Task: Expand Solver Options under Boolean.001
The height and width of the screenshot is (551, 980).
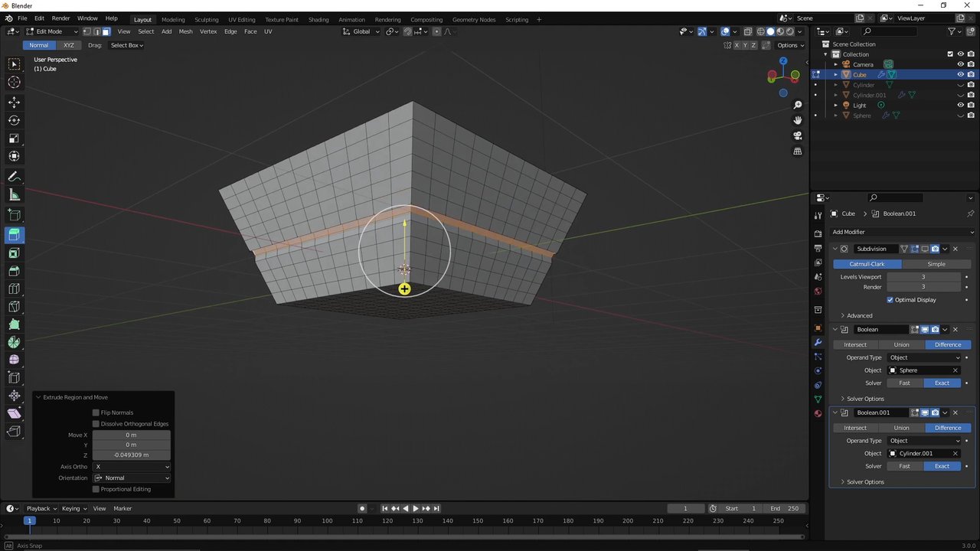Action: click(862, 482)
